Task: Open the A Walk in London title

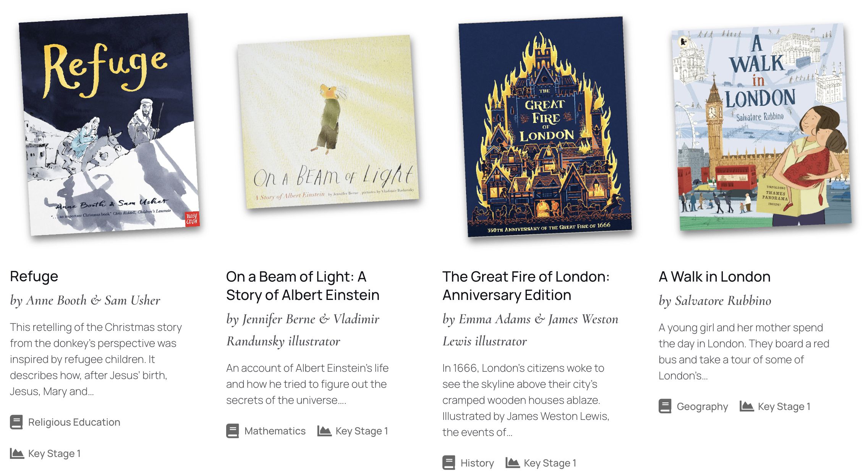Action: click(x=714, y=277)
